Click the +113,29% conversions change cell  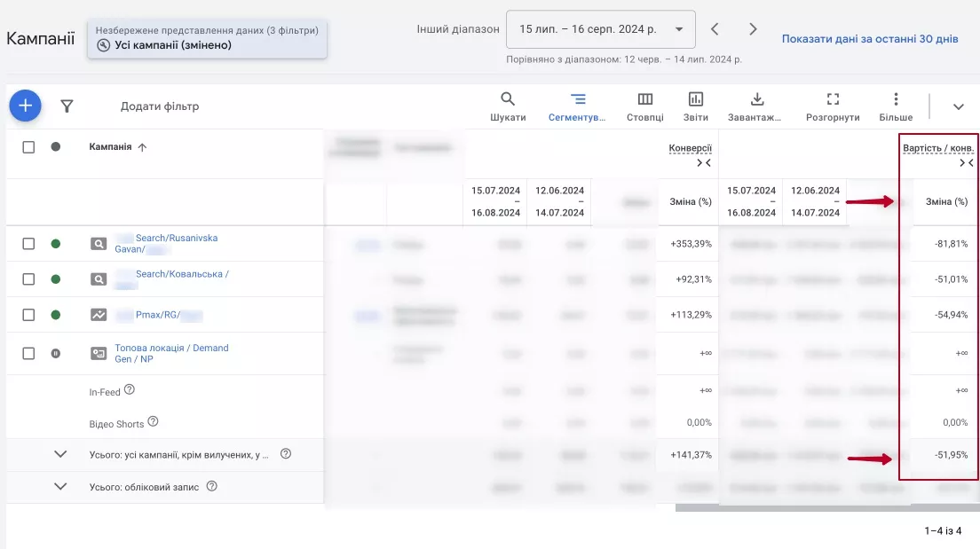(691, 315)
